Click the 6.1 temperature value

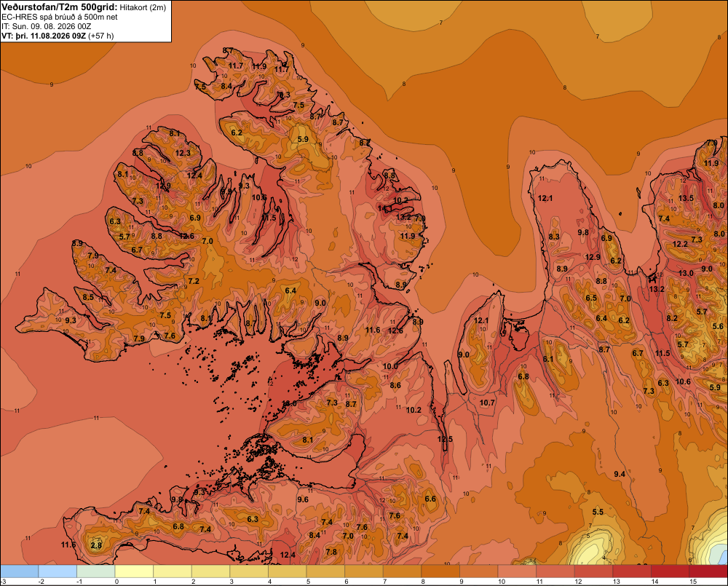tap(548, 358)
